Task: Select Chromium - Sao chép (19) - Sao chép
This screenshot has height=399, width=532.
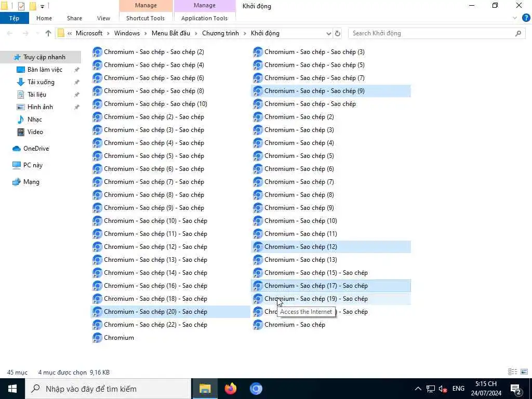Action: coord(331,299)
